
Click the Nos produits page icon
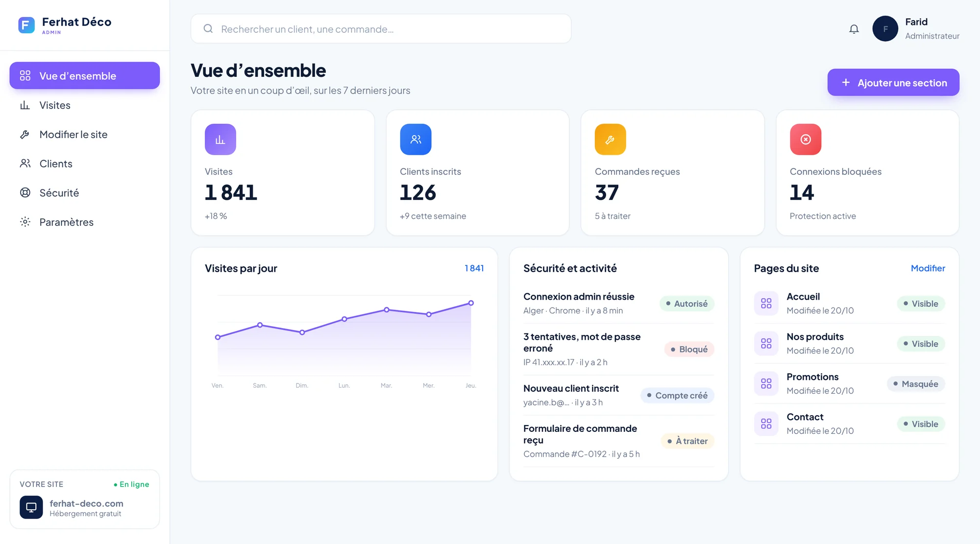click(766, 344)
